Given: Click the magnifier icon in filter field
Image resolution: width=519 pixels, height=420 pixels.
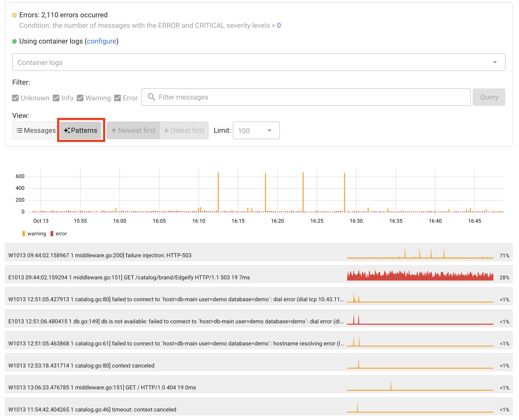Looking at the screenshot, I should click(151, 97).
